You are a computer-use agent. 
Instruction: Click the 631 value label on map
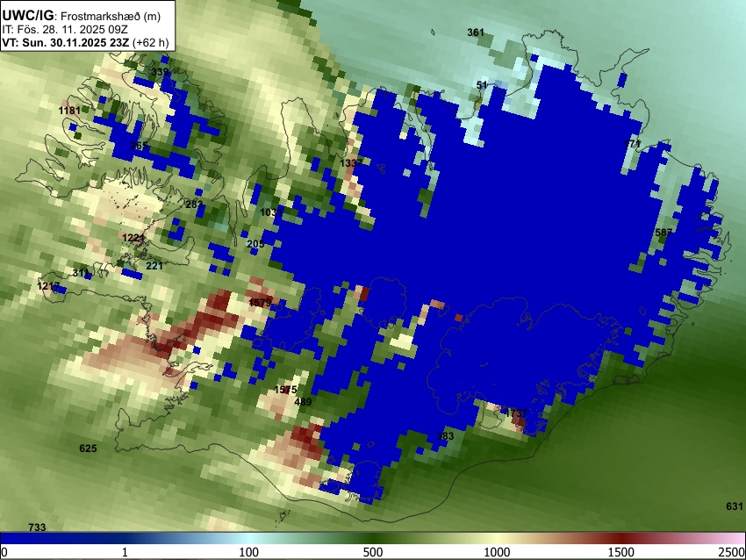[735, 506]
